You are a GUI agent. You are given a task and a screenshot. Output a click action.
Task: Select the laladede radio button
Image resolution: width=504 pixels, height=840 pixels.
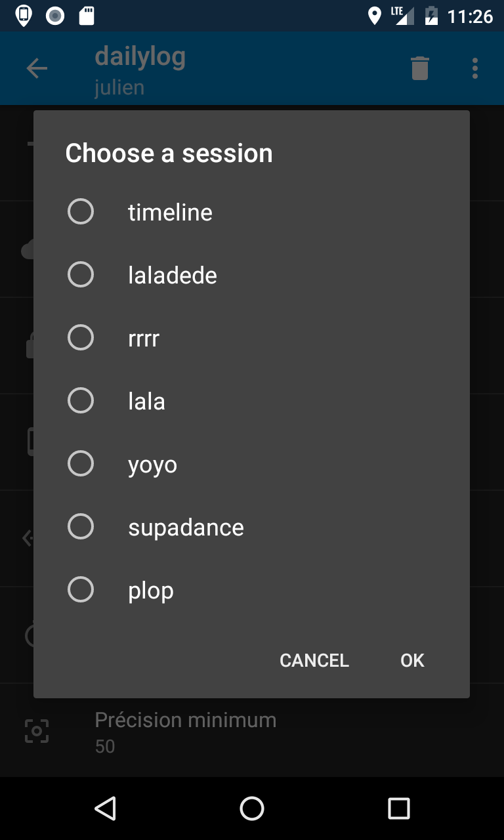[x=81, y=275]
